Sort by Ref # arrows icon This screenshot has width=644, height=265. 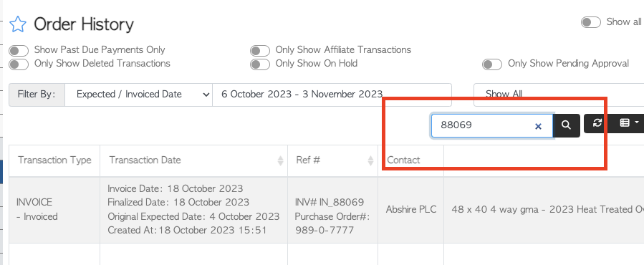[371, 160]
